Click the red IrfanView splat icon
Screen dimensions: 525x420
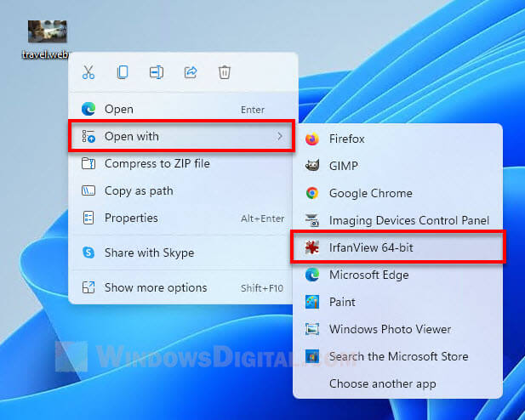[312, 247]
